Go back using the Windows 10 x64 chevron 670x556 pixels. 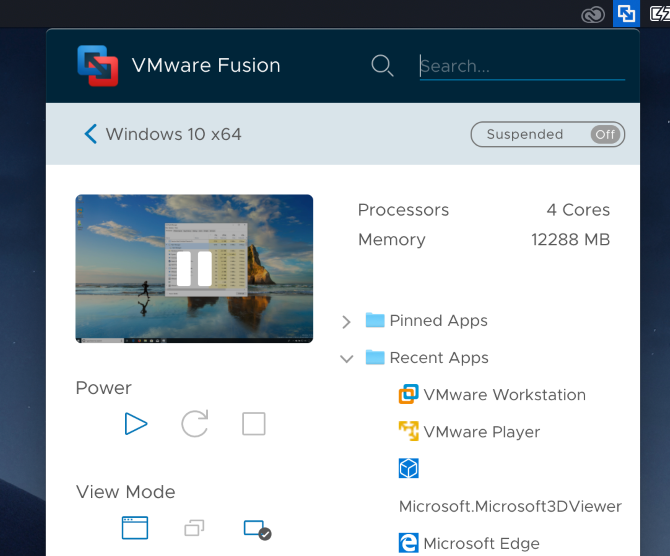point(90,134)
